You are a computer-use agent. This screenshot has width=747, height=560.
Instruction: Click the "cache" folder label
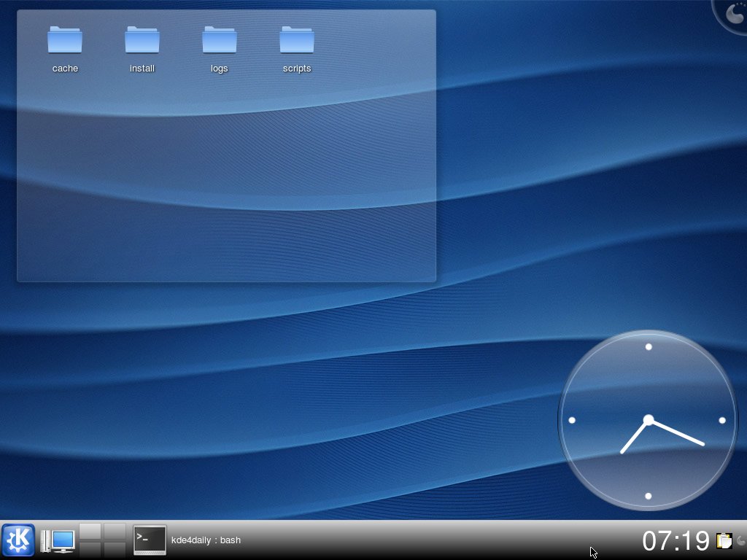pyautogui.click(x=65, y=69)
